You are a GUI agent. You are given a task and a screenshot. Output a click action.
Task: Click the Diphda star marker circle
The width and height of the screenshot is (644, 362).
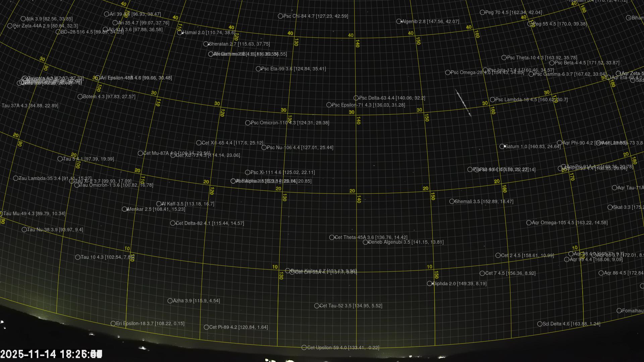point(429,284)
